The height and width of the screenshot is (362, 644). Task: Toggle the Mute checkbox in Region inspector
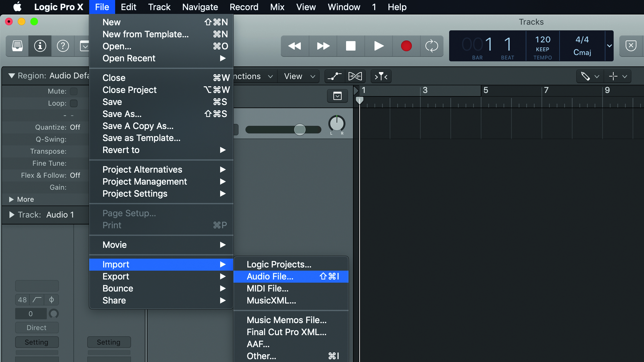tap(74, 91)
